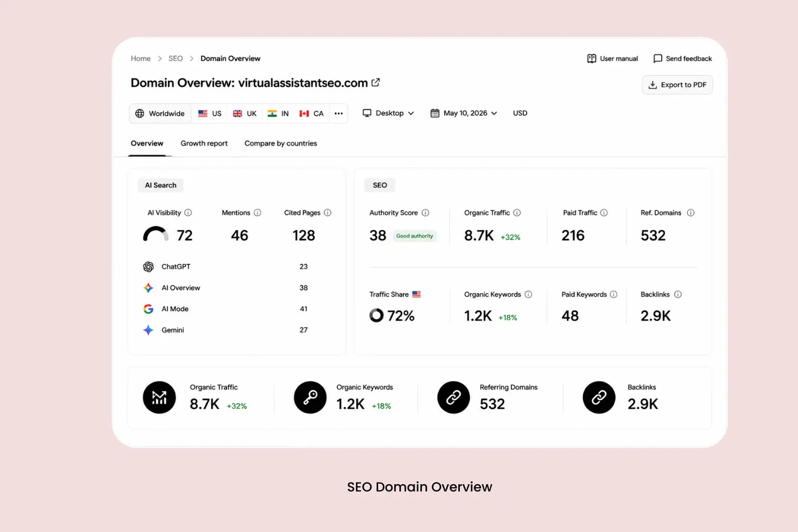
Task: Click the Good authority badge
Action: [415, 236]
